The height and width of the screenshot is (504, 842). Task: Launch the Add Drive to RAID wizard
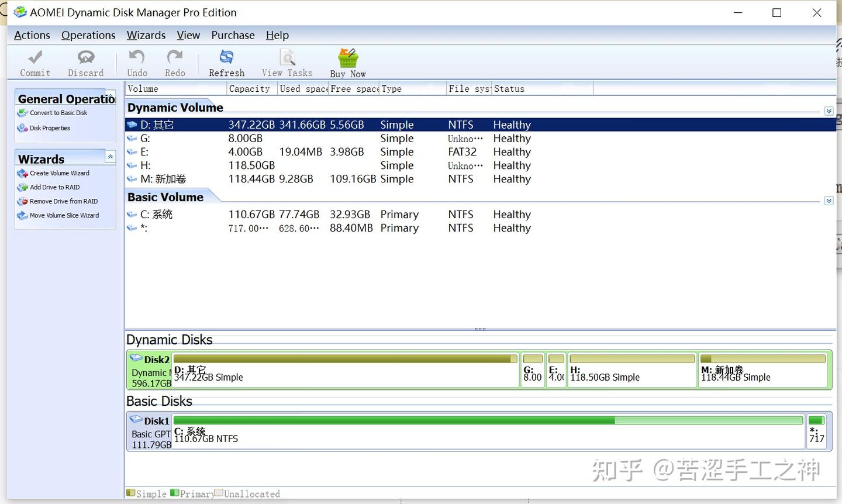pyautogui.click(x=53, y=187)
